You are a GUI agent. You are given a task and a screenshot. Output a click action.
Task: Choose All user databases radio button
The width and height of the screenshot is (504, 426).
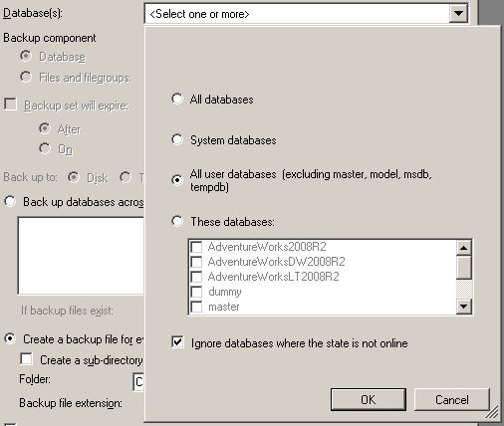click(177, 180)
